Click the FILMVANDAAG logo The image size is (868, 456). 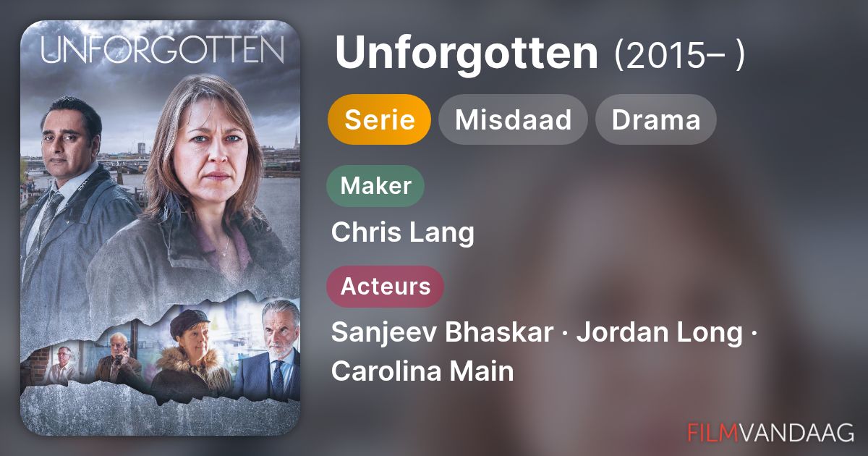pyautogui.click(x=770, y=431)
